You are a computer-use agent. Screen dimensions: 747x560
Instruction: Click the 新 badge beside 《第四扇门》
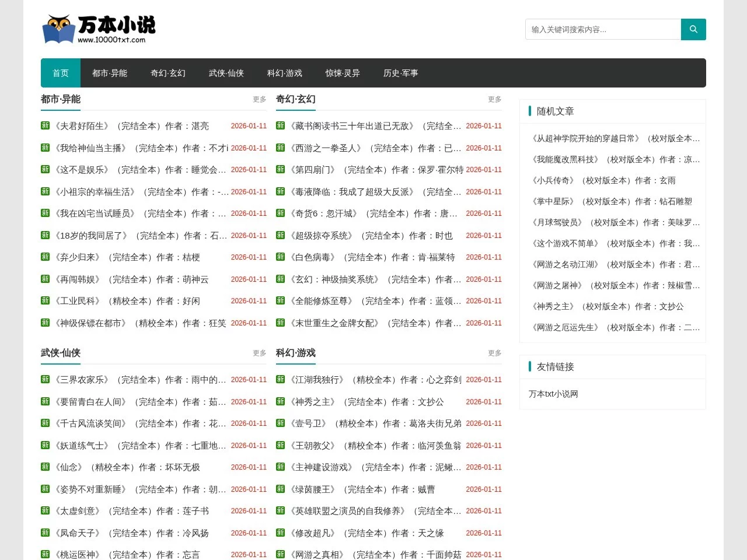pyautogui.click(x=280, y=169)
